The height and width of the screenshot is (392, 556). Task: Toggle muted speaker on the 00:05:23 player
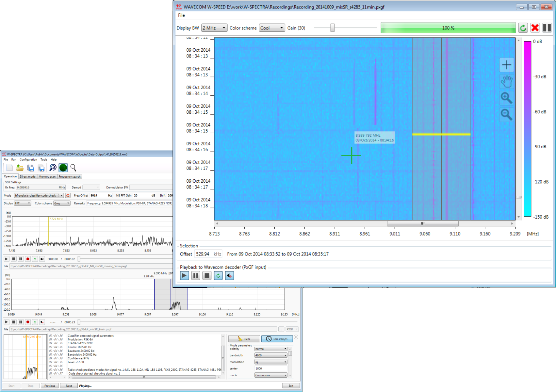click(x=42, y=322)
